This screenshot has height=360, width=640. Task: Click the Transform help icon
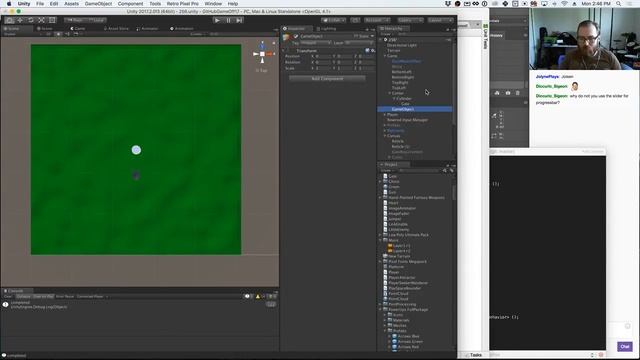(x=367, y=51)
